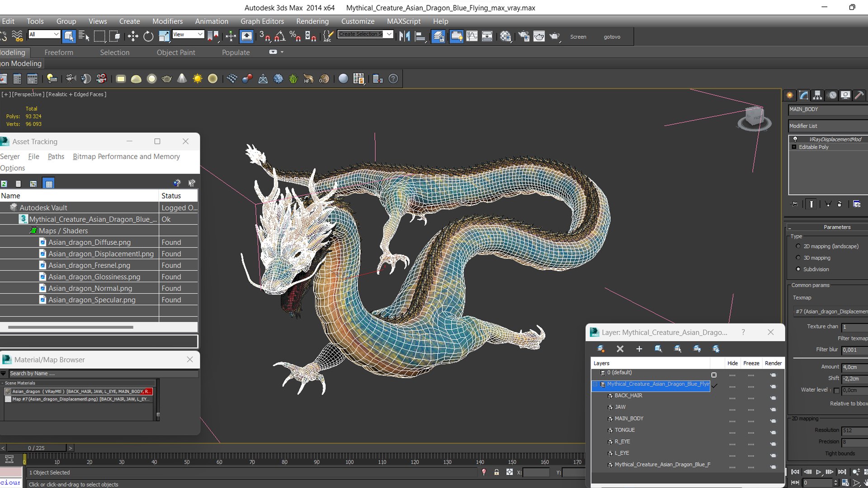This screenshot has height=488, width=868.
Task: Click the teapot primitive icon in V-Ray toolbar
Action: point(166,79)
